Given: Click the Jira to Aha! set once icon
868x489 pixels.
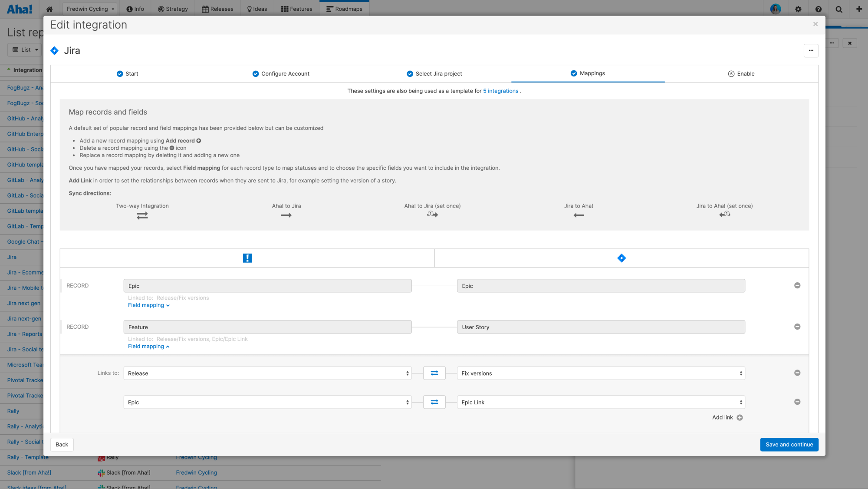Looking at the screenshot, I should point(724,215).
